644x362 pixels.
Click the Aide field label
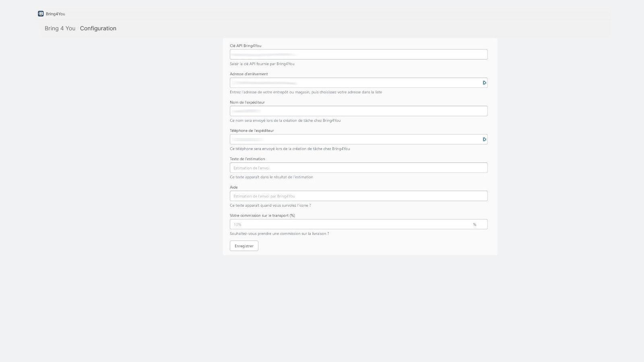pyautogui.click(x=233, y=187)
